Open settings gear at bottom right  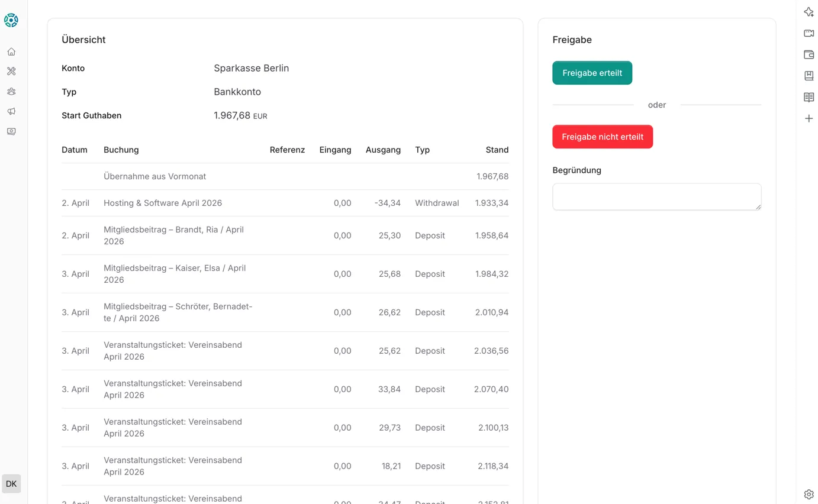[x=809, y=495]
